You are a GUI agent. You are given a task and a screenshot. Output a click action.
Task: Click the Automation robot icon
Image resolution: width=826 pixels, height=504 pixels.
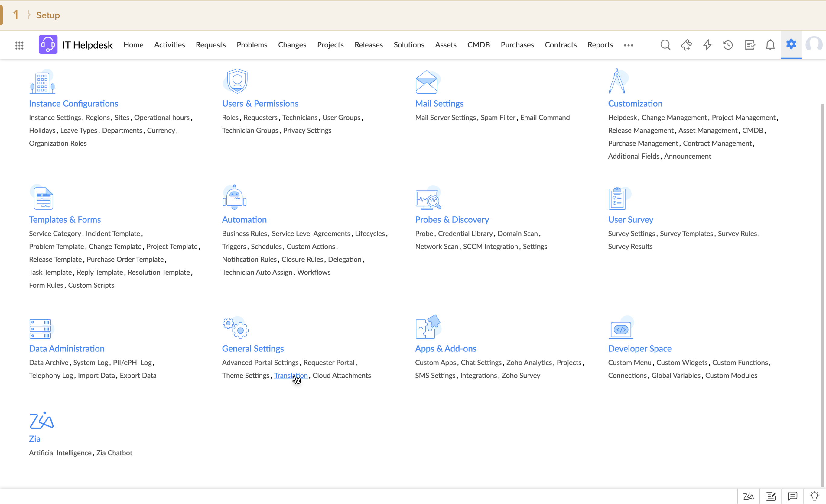tap(235, 197)
